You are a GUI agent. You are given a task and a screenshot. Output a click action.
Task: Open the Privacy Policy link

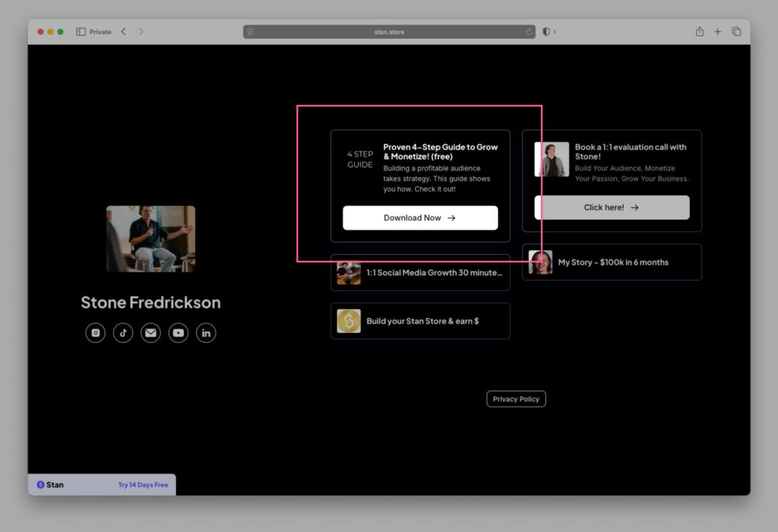(x=516, y=399)
